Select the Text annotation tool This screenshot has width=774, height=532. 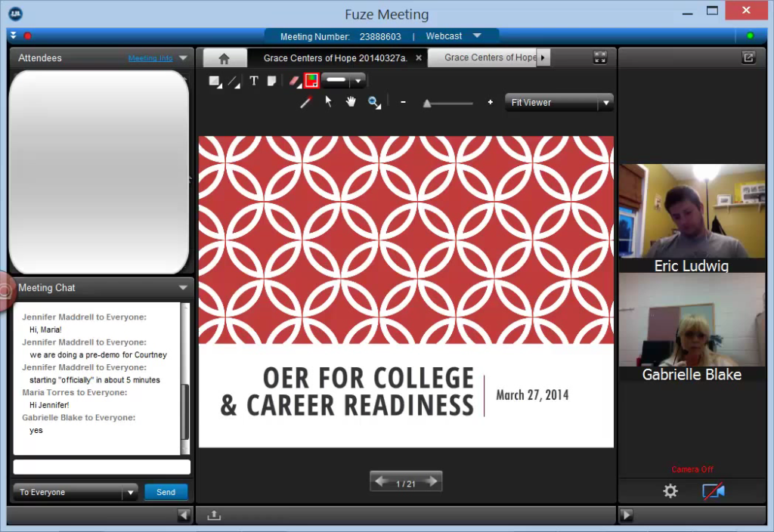[x=254, y=81]
